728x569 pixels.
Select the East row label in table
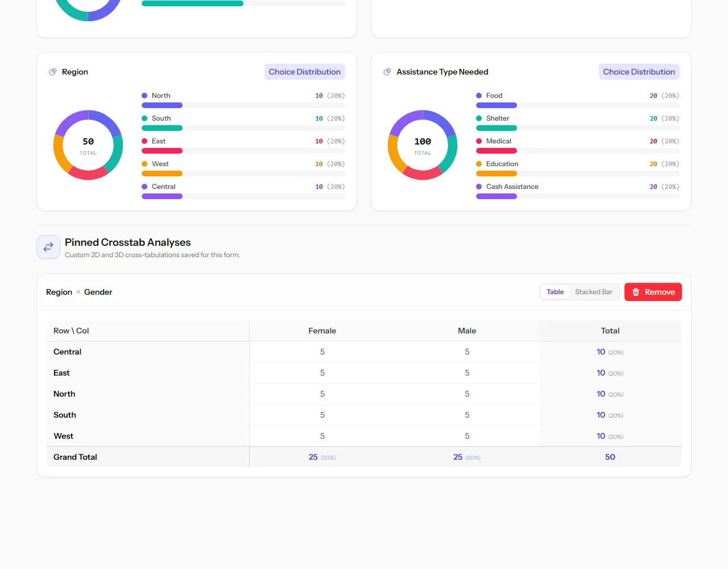[x=61, y=373]
